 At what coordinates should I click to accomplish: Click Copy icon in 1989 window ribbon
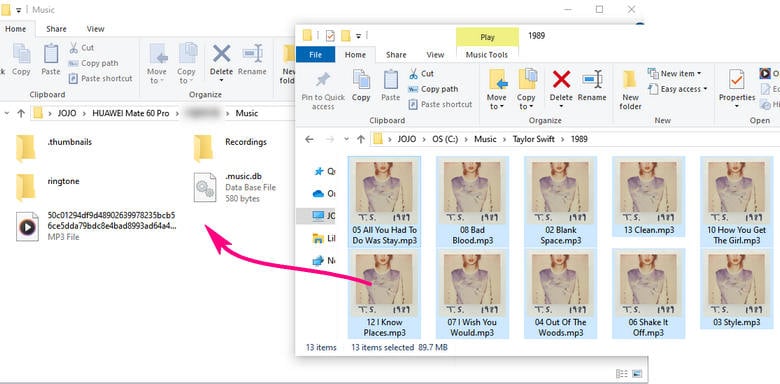361,80
